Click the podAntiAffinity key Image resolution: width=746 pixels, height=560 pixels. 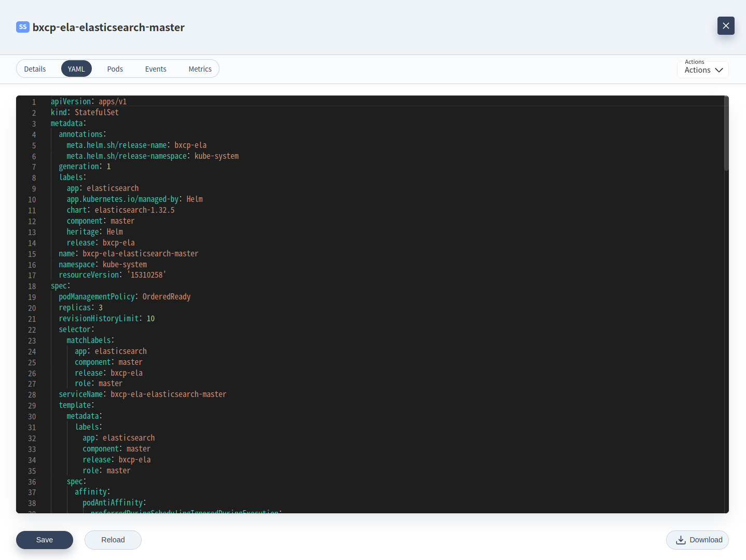(113, 503)
